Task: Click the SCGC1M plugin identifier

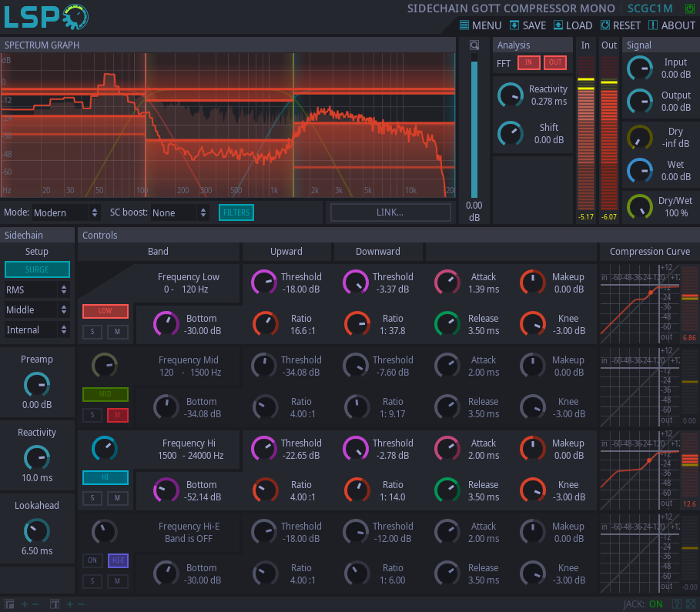Action: click(x=650, y=8)
